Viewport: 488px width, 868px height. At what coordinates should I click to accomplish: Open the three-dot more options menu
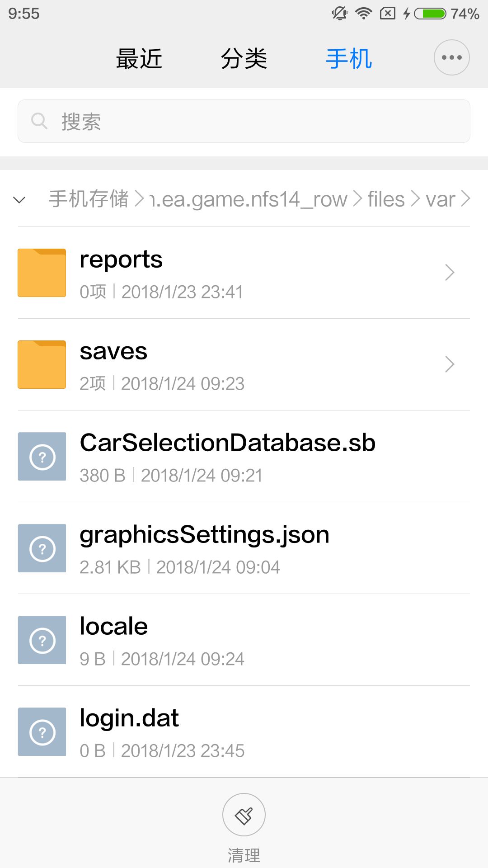(451, 57)
